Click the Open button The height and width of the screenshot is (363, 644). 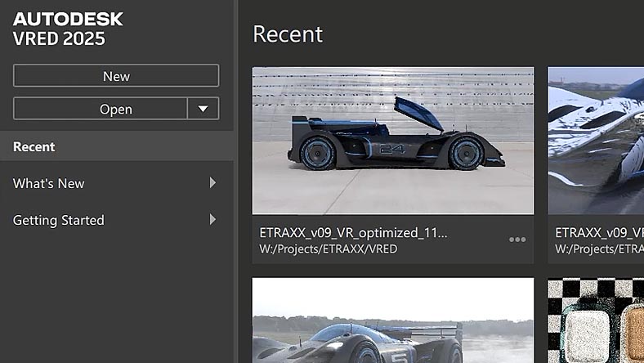(x=101, y=109)
